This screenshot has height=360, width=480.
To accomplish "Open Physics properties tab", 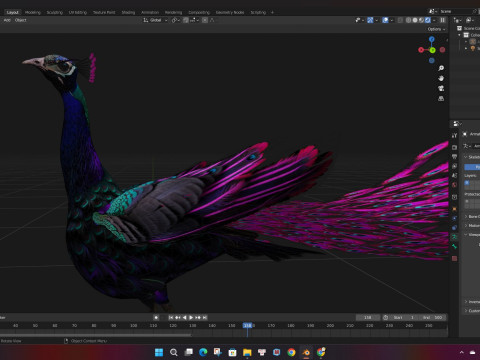I will pos(454,218).
